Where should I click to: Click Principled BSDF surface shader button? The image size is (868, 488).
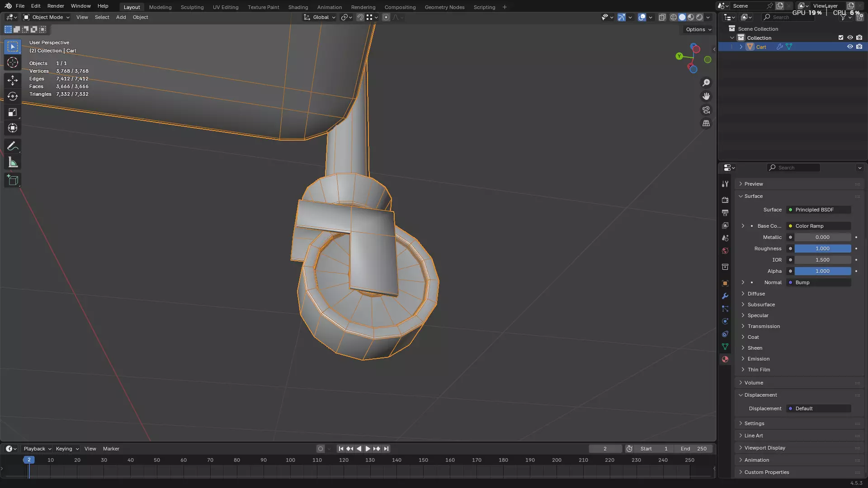818,210
